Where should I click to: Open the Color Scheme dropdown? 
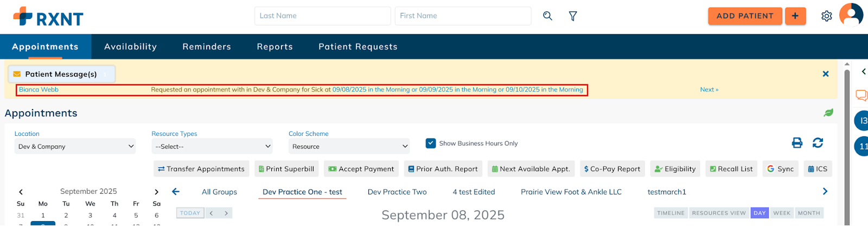349,147
